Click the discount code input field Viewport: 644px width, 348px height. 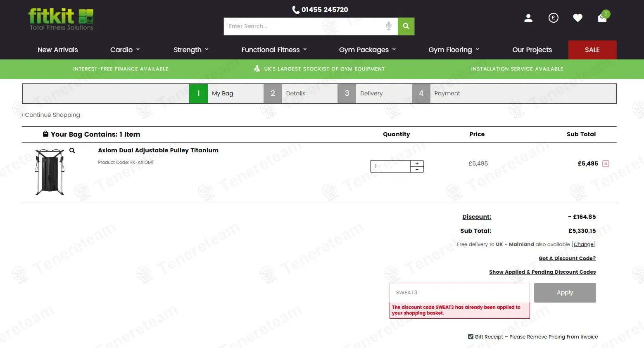pos(459,292)
